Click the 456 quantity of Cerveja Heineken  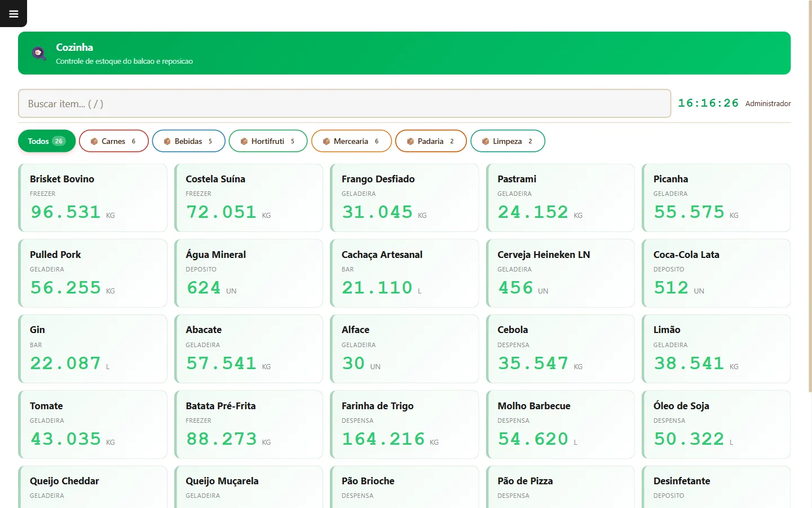[x=515, y=288]
